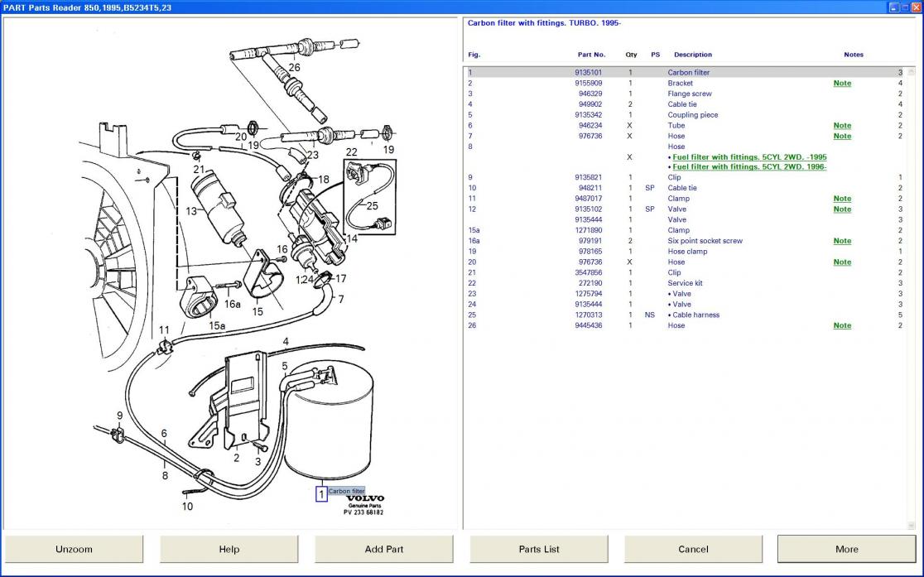Click the Part No. column header
This screenshot has height=577, width=924.
[591, 55]
